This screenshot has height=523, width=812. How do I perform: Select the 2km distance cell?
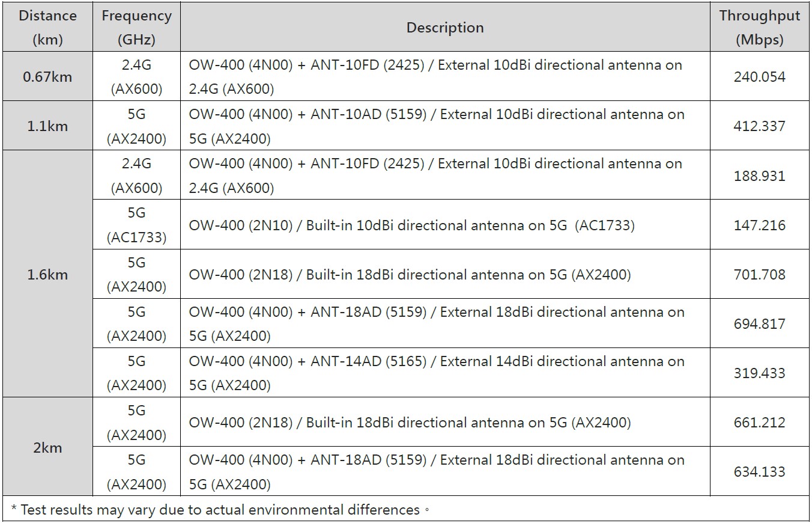point(47,448)
